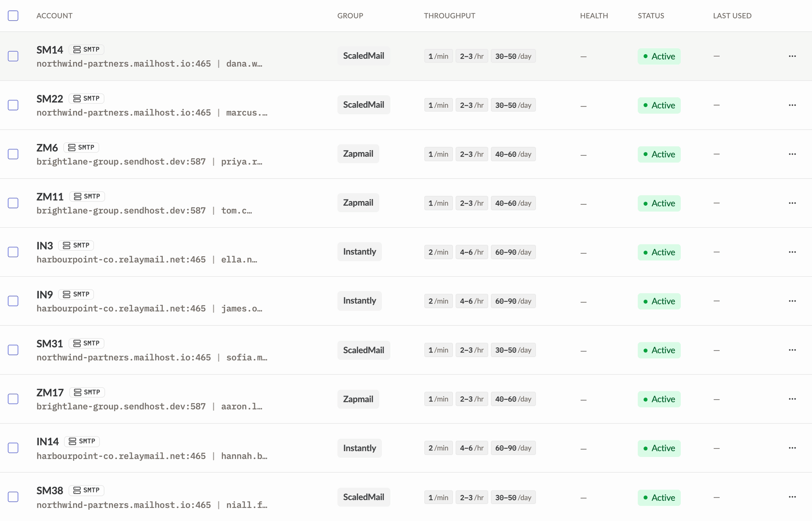Check the box for account SM22

[x=13, y=105]
